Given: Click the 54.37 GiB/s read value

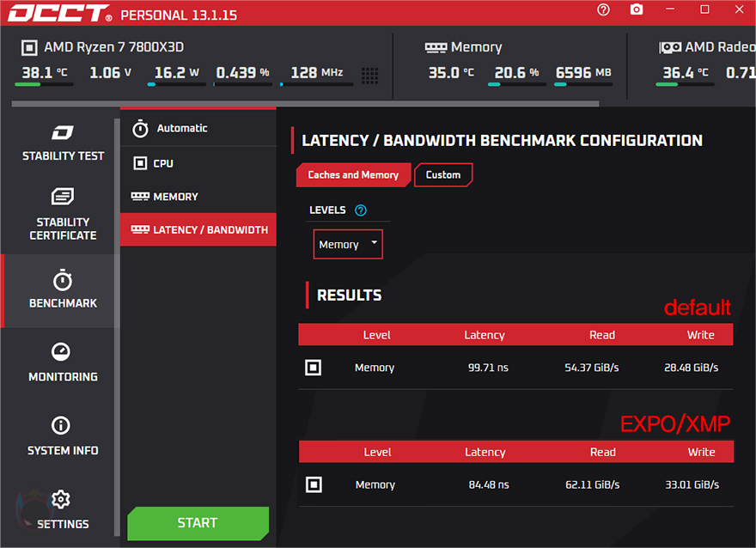Looking at the screenshot, I should click(592, 368).
